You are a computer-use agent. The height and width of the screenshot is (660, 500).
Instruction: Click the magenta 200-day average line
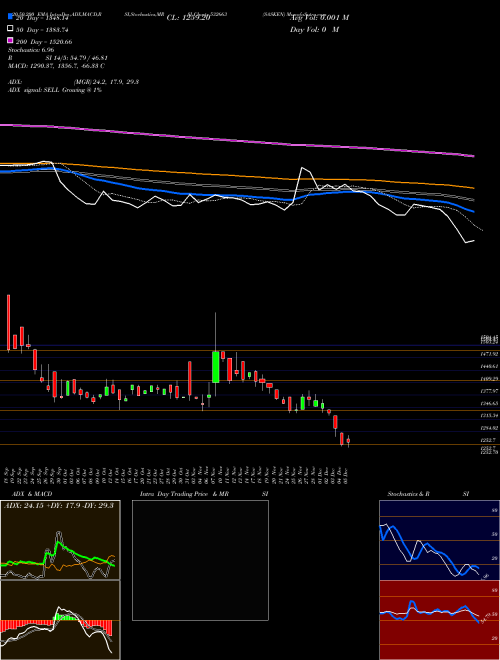point(236,140)
